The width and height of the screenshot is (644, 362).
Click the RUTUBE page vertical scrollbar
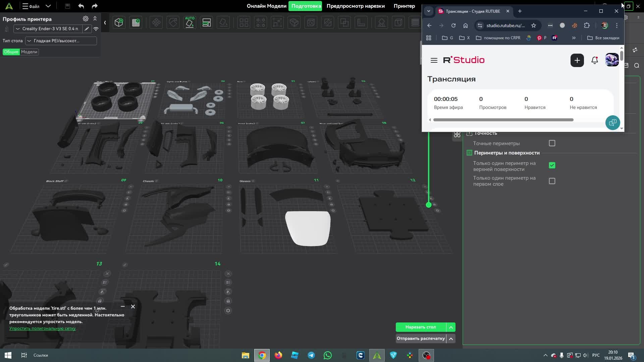[622, 56]
